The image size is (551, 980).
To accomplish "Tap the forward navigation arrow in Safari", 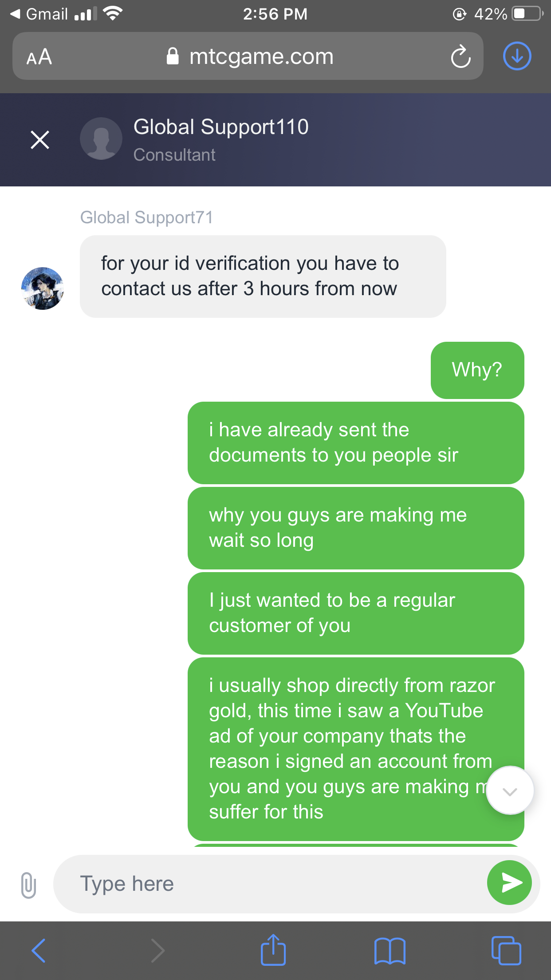I will [x=158, y=951].
